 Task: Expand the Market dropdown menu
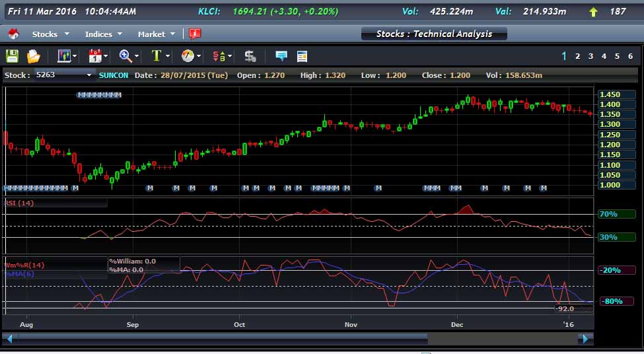pos(157,34)
